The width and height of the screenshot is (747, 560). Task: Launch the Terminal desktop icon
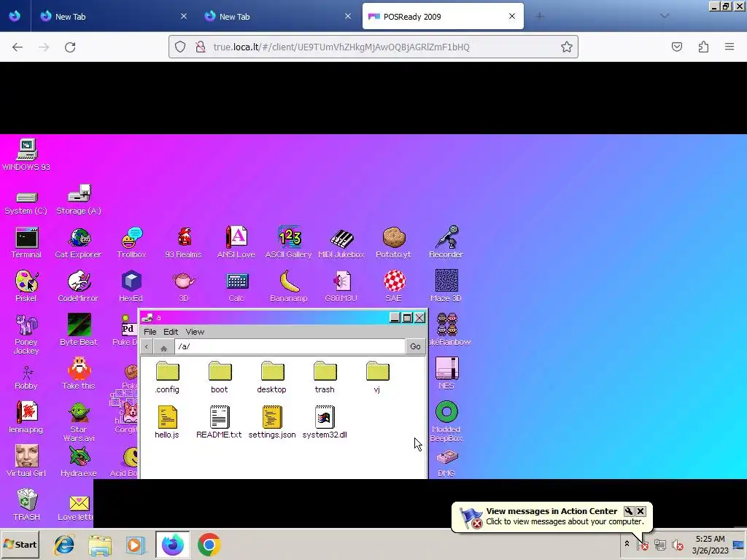(x=26, y=243)
